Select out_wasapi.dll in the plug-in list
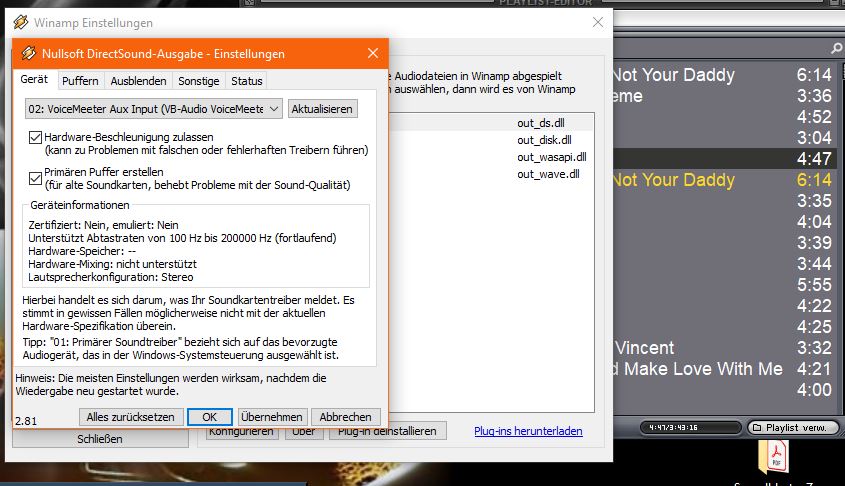 [551, 157]
